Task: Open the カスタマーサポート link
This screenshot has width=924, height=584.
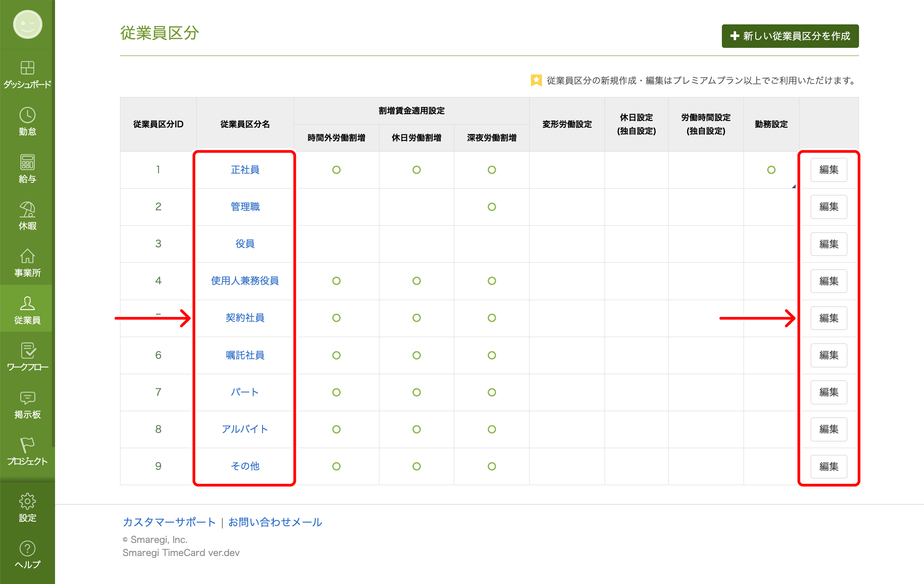Action: (169, 522)
